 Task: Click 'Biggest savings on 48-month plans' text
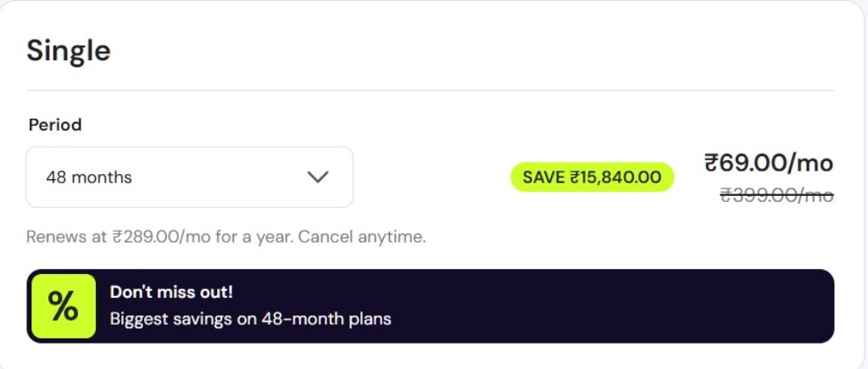tap(250, 320)
